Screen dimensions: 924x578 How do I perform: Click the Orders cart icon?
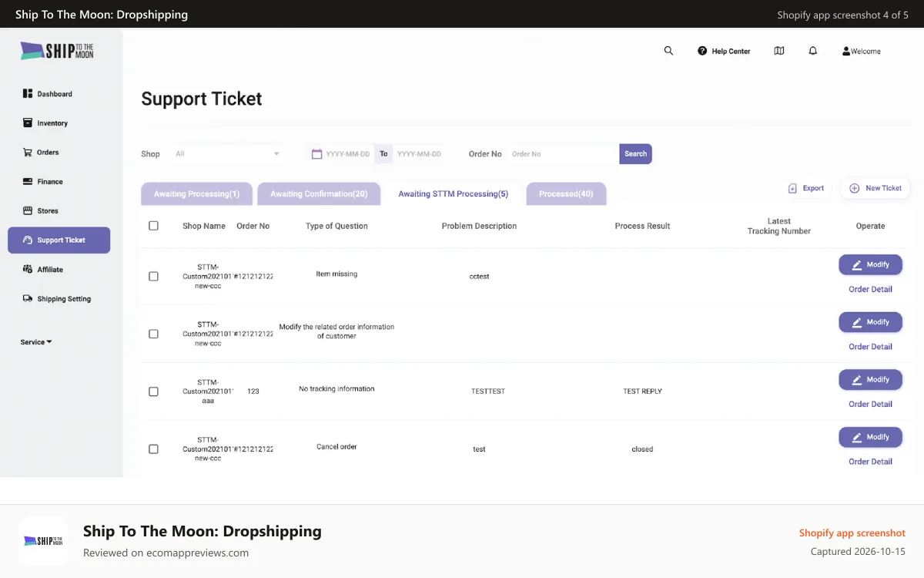(28, 153)
